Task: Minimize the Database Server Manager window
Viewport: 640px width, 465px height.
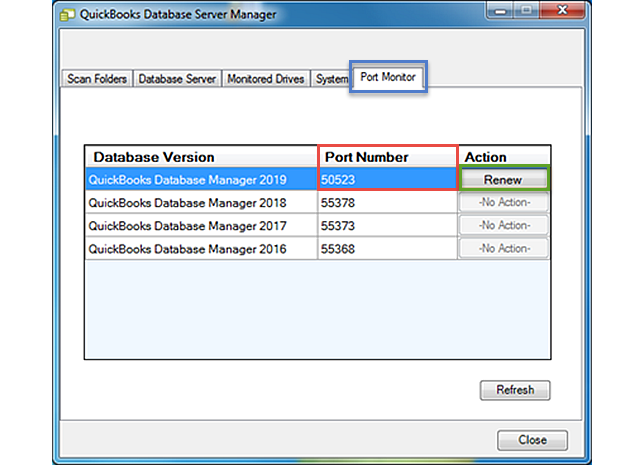Action: tap(500, 11)
